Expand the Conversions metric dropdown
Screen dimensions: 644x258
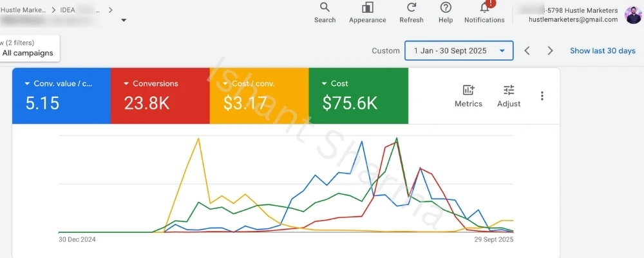pos(126,84)
